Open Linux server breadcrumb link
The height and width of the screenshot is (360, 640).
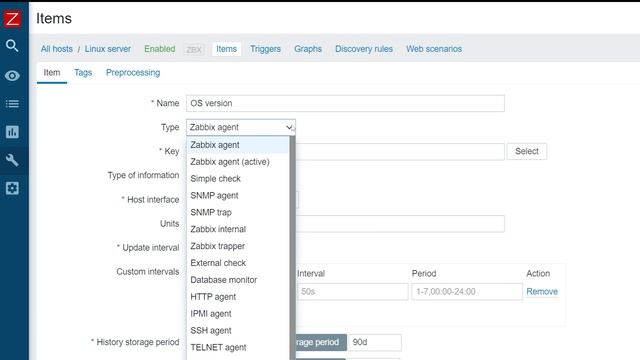tap(108, 49)
